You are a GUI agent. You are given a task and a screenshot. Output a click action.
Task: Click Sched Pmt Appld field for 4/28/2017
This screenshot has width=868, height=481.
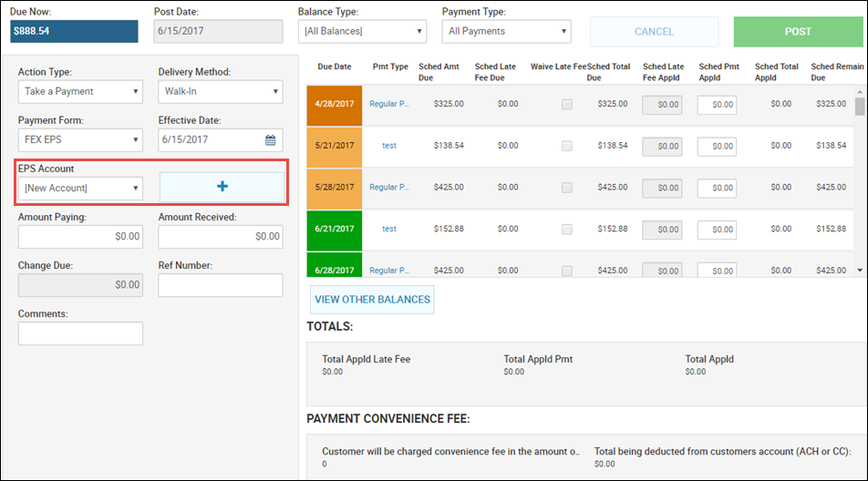pos(717,105)
